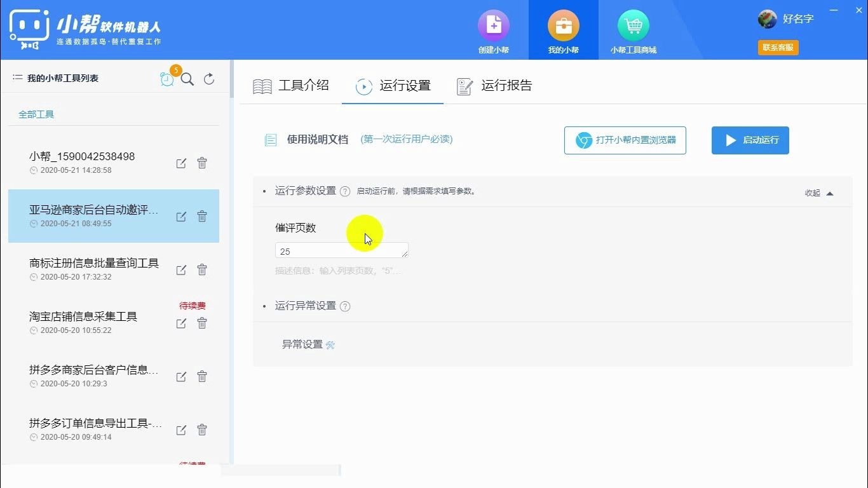Delete 淘宝店铺信息采集工具 using its trash icon
868x488 pixels.
(201, 323)
